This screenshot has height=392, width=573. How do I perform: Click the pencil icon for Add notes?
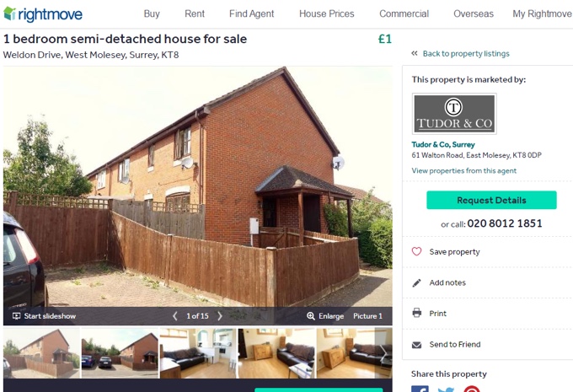(416, 282)
